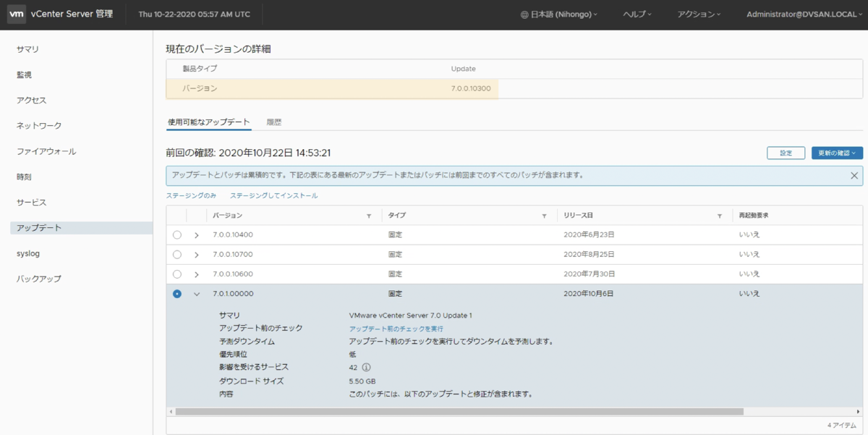The height and width of the screenshot is (435, 868).
Task: Switch to 使用可能なアップデート tab
Action: coord(208,123)
